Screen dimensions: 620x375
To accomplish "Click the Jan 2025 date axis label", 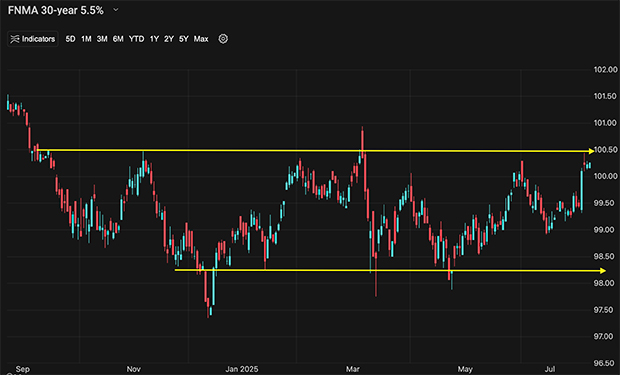I will 242,369.
